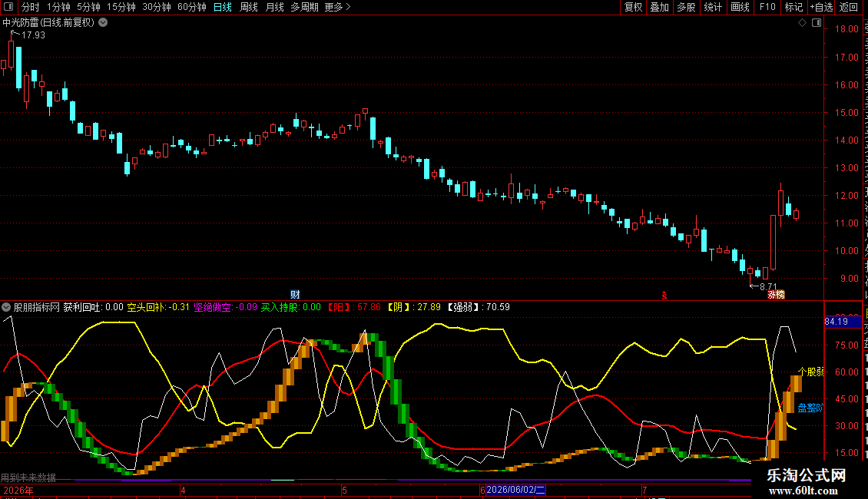
Task: Click the red S marker below candles
Action: click(664, 296)
